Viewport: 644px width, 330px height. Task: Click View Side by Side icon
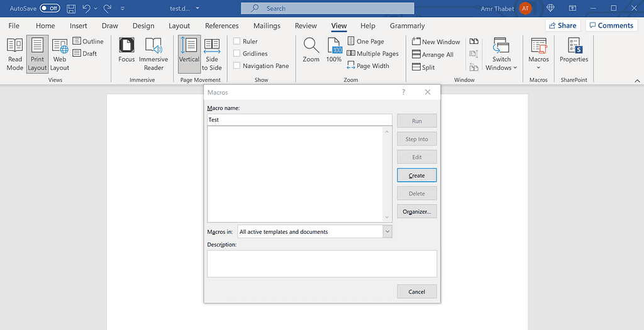click(x=474, y=41)
